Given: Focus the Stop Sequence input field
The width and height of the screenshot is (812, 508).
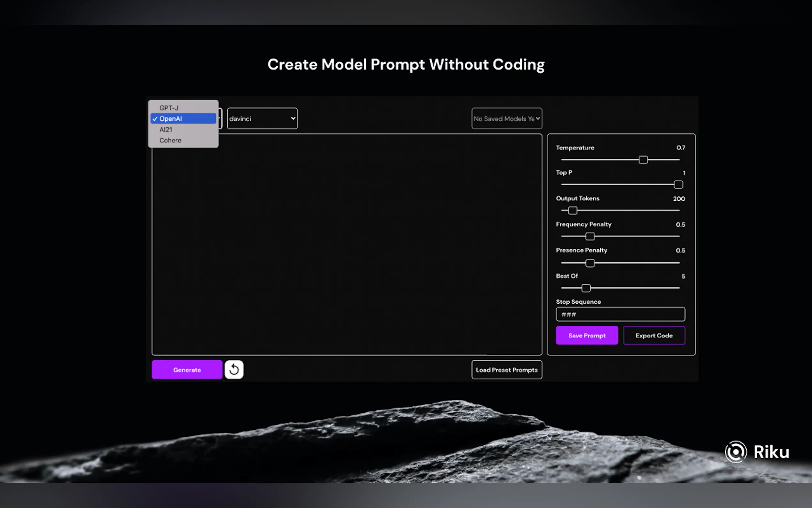Looking at the screenshot, I should (620, 314).
